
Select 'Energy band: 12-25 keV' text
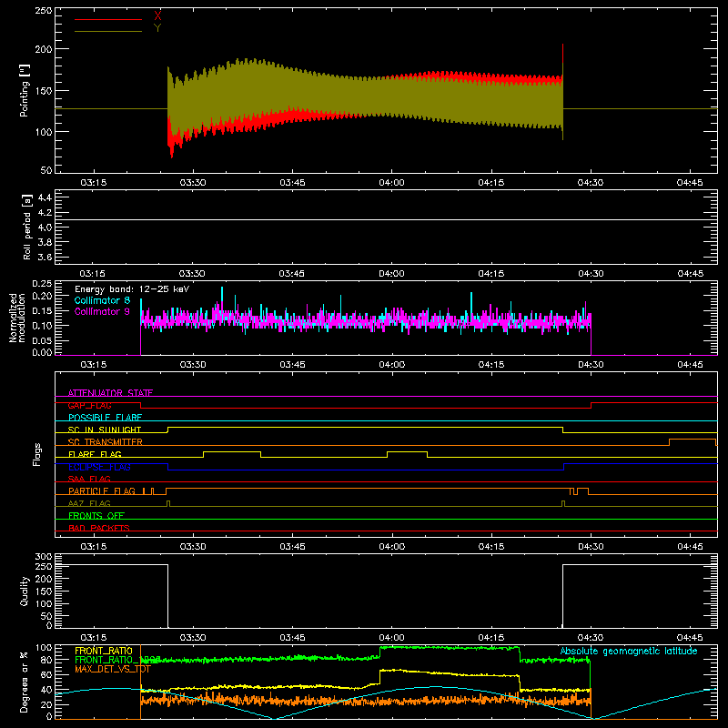[132, 289]
